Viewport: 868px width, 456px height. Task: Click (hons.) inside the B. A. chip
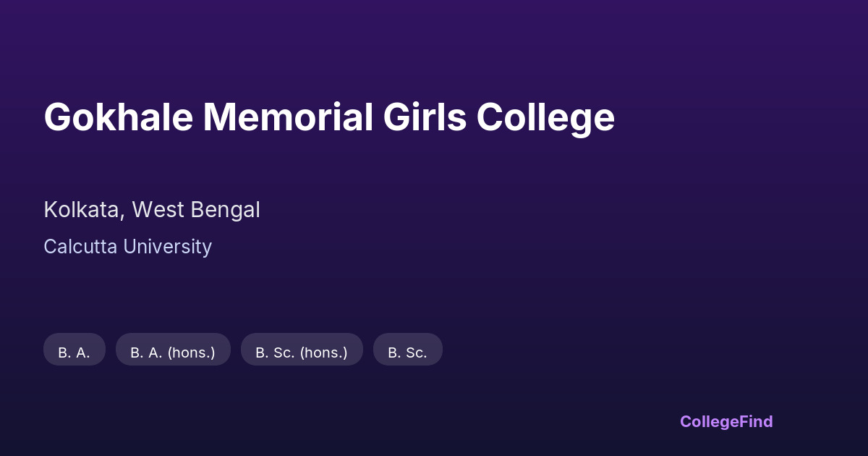point(191,352)
